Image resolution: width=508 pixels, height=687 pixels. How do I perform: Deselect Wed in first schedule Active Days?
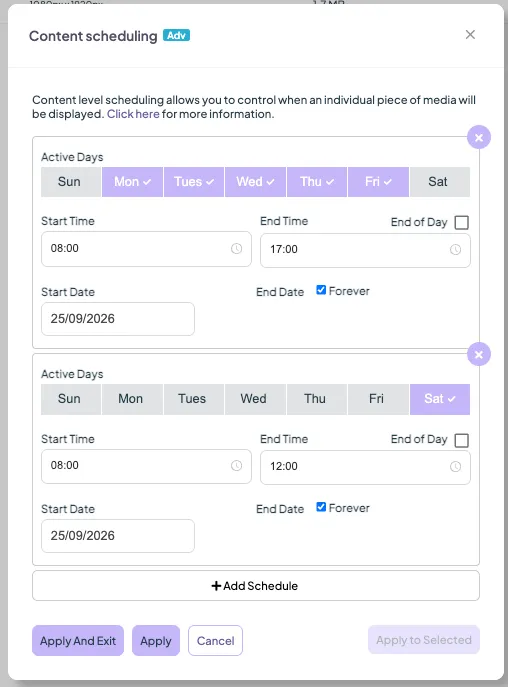coord(255,181)
